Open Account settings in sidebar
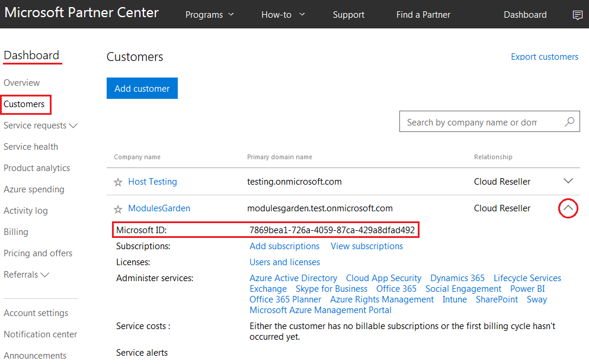Viewport: 589px width, 364px height. pyautogui.click(x=36, y=313)
